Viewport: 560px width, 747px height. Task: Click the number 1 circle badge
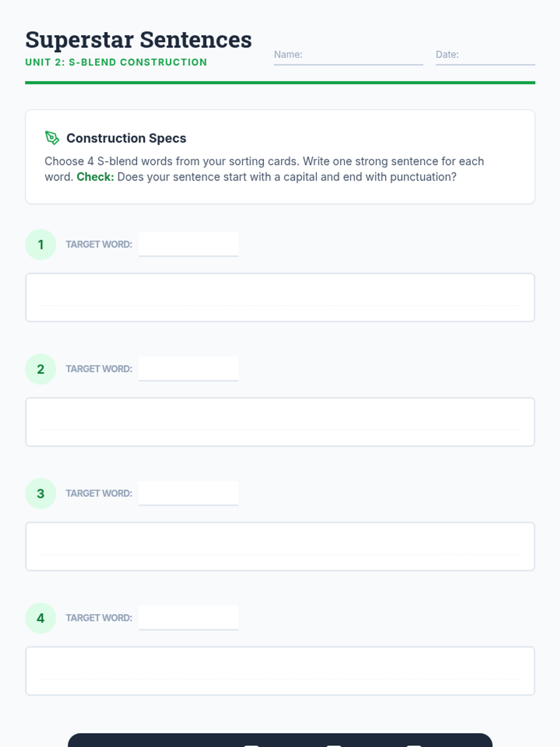coord(41,244)
